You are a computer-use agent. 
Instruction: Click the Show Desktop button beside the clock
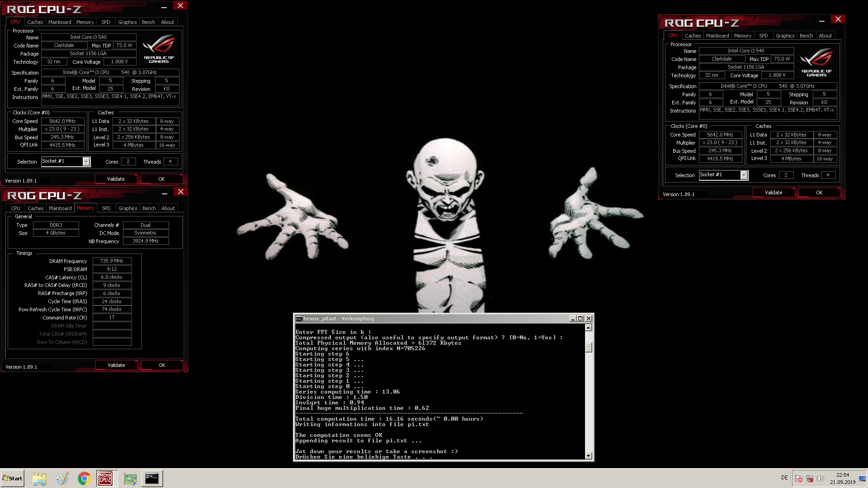863,479
